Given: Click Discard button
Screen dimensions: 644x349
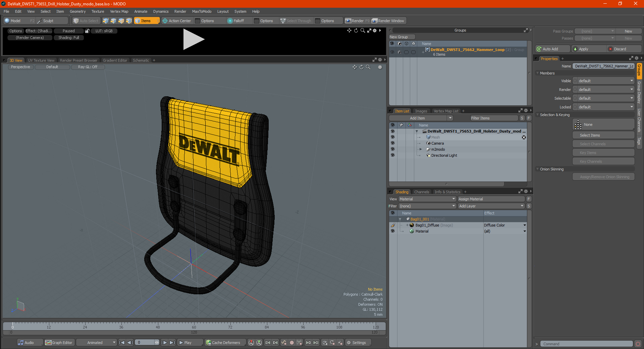Looking at the screenshot, I should tap(624, 49).
